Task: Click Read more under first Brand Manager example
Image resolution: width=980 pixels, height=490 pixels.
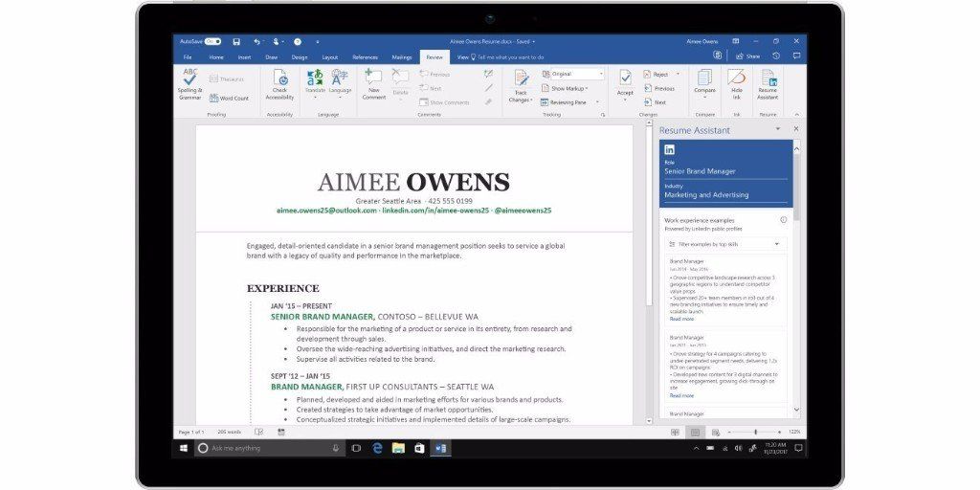Action: (x=681, y=319)
